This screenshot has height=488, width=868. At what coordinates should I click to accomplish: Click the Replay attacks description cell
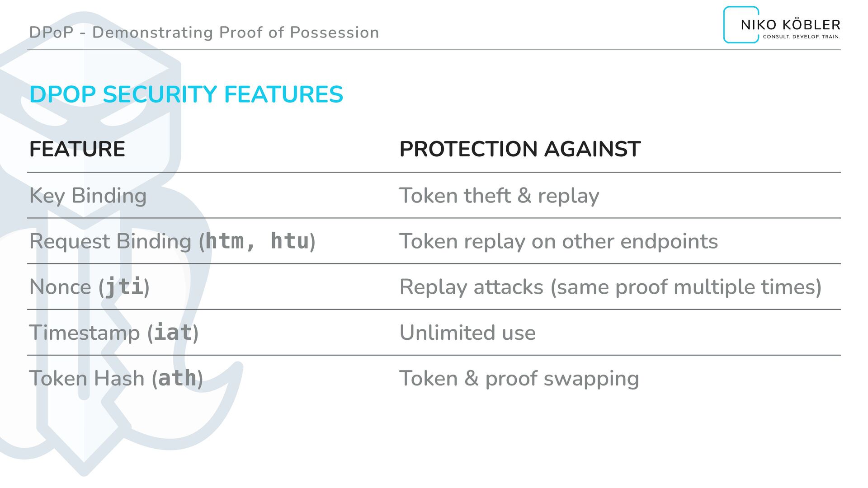coord(610,287)
